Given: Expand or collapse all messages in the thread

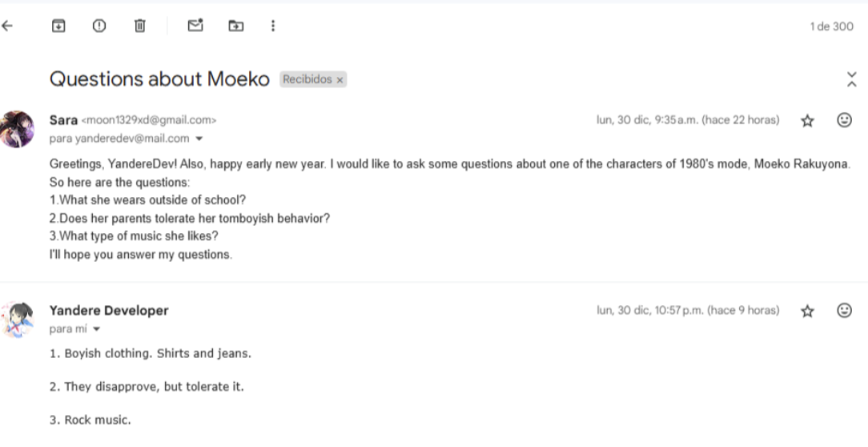Looking at the screenshot, I should click(851, 79).
